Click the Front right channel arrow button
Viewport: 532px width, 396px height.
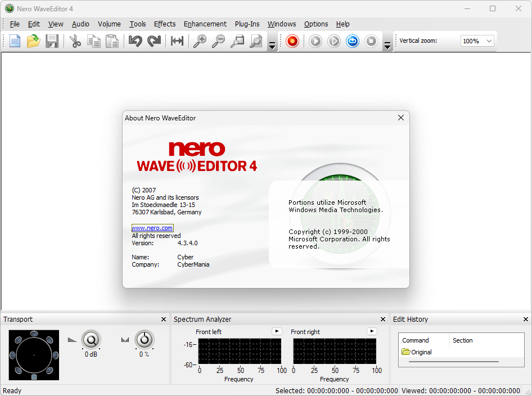(372, 331)
